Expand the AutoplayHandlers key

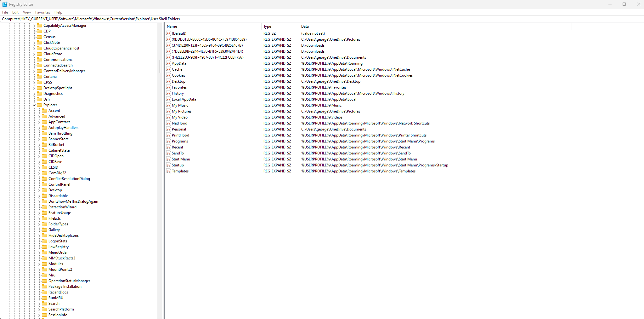point(39,128)
